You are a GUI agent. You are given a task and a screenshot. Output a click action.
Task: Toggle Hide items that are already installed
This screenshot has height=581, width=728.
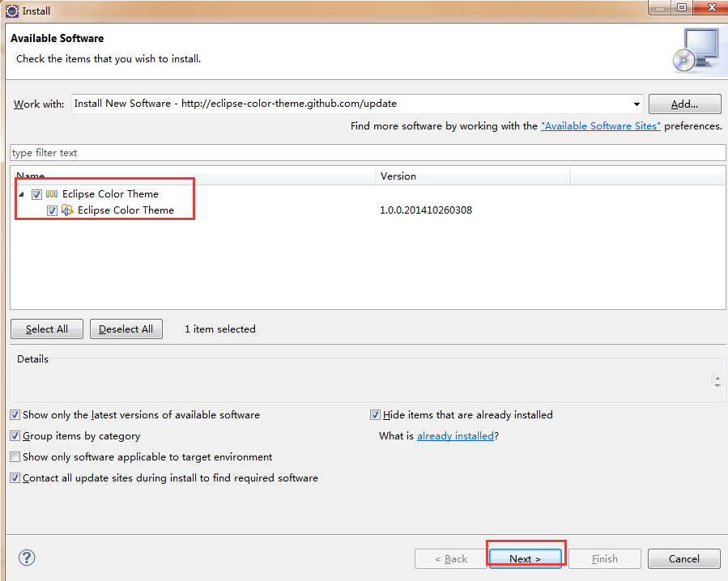375,415
